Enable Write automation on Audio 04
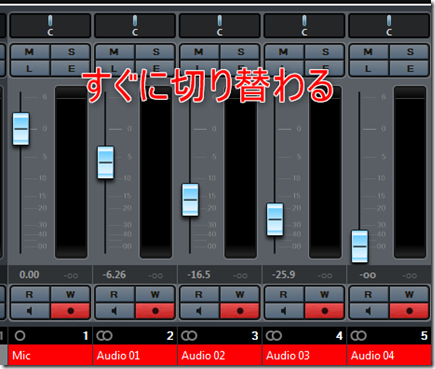 point(409,294)
